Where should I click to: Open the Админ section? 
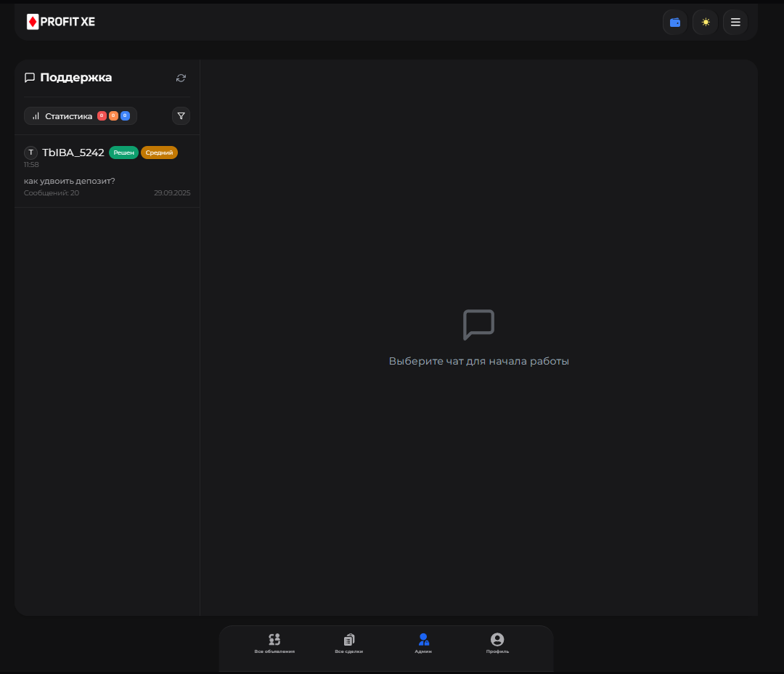click(423, 643)
